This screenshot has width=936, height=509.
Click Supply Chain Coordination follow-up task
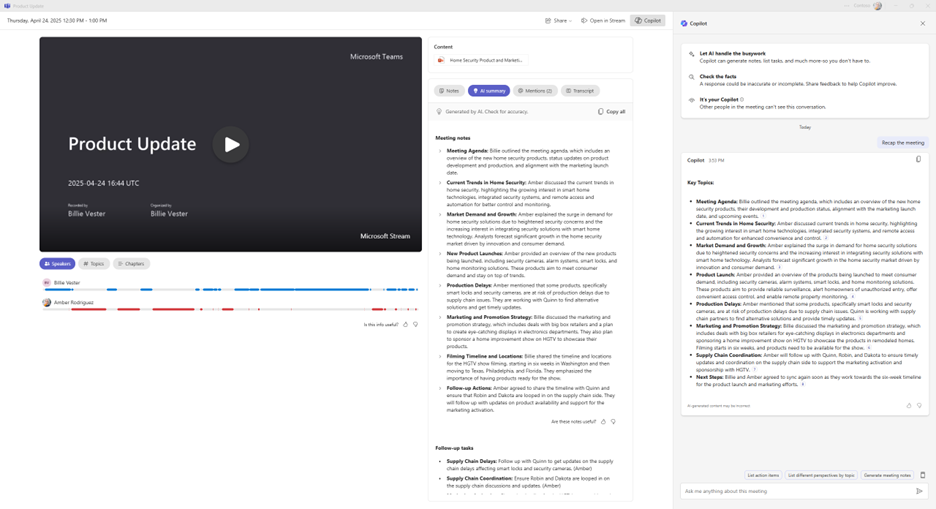point(528,482)
